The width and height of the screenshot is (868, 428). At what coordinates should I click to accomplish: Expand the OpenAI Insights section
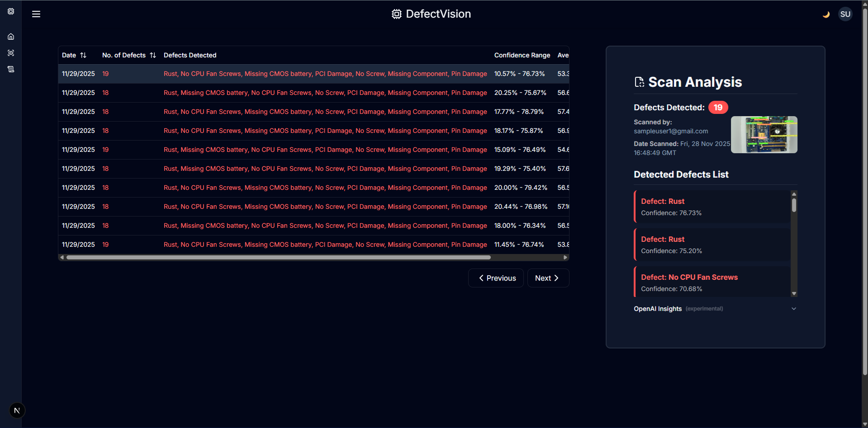pyautogui.click(x=715, y=309)
